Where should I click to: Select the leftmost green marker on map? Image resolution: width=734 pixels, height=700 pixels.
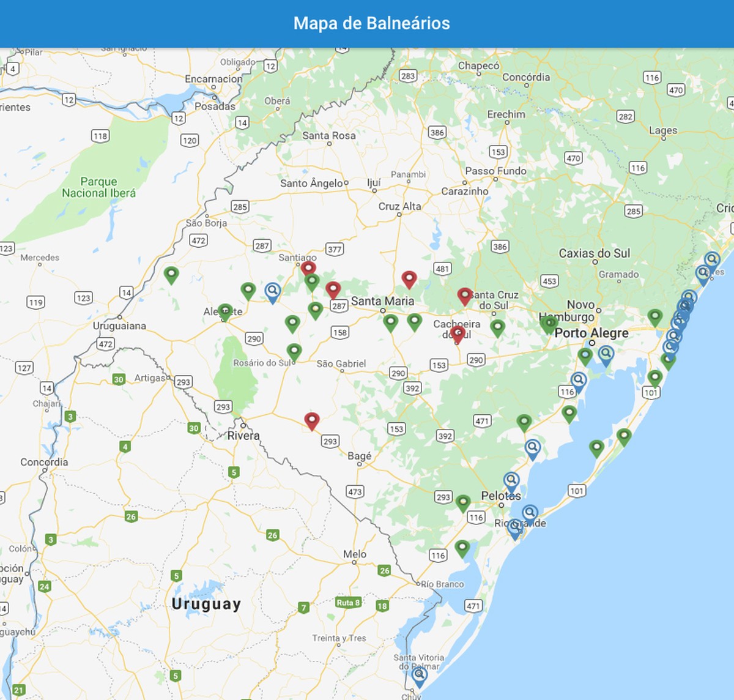tap(171, 274)
